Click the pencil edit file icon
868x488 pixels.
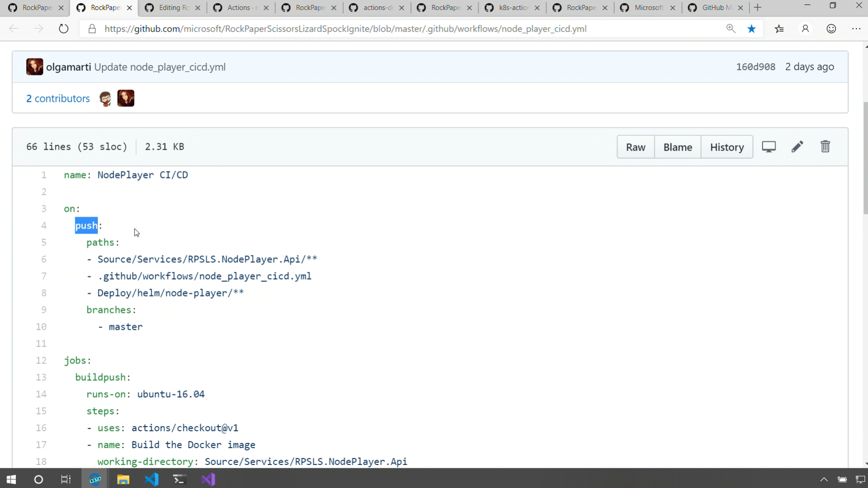click(x=797, y=146)
